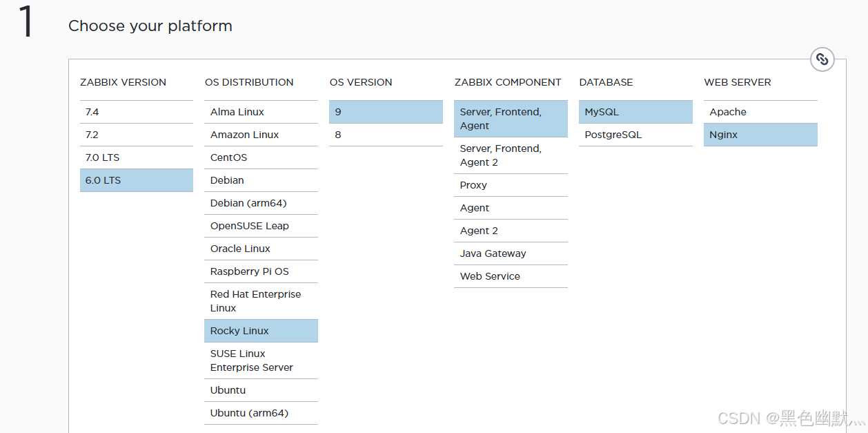Image resolution: width=868 pixels, height=433 pixels.
Task: Choose Nginx web server
Action: tap(761, 135)
